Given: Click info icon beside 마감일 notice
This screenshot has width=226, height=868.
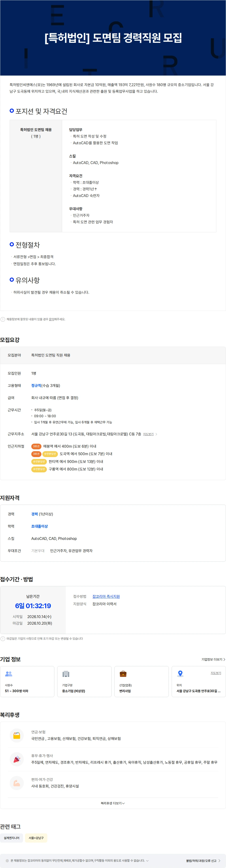Looking at the screenshot, I should 3,639.
